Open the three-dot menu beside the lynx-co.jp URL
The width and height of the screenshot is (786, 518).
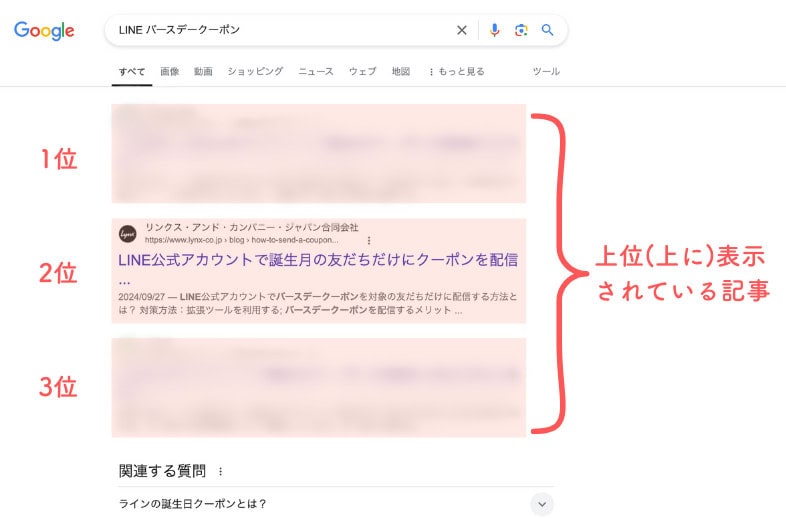click(x=369, y=241)
